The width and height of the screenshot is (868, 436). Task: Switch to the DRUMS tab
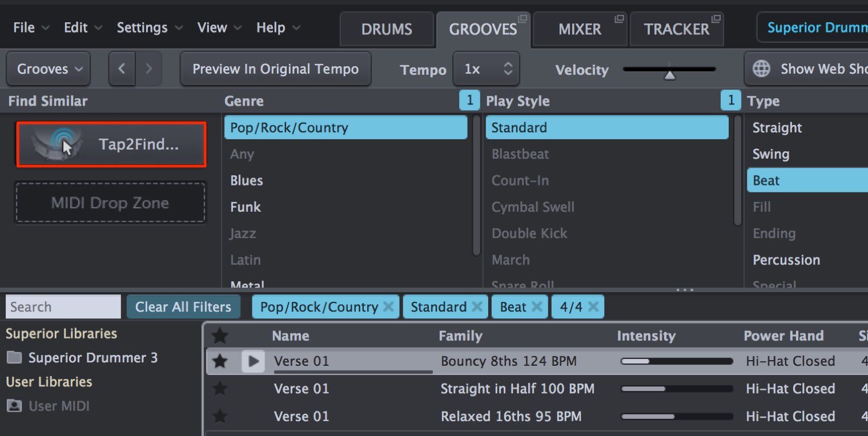coord(387,29)
